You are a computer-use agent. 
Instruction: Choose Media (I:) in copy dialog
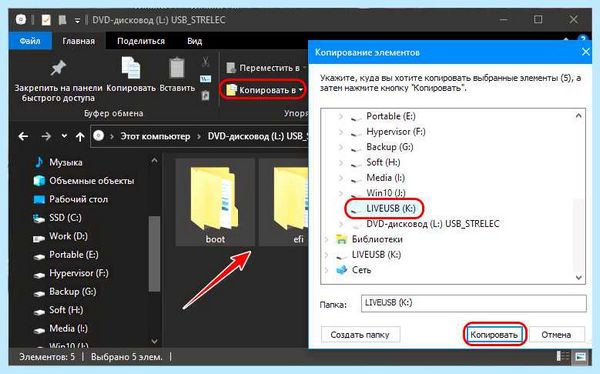[385, 177]
